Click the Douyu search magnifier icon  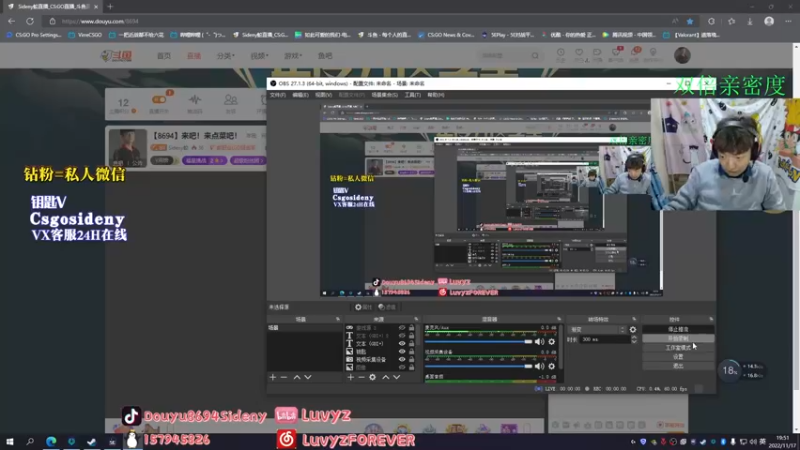[x=535, y=55]
